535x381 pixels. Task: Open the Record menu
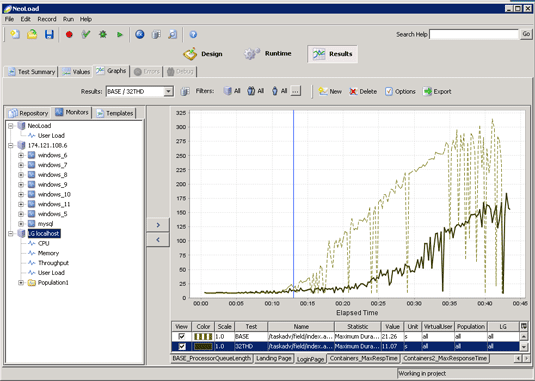pyautogui.click(x=47, y=19)
